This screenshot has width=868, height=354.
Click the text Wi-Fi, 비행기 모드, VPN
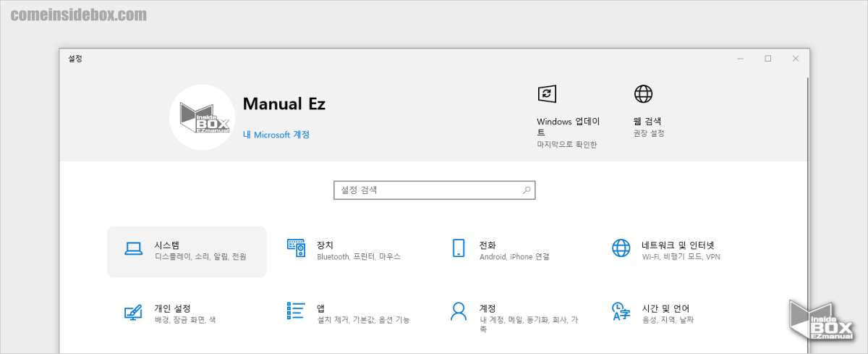tap(681, 256)
